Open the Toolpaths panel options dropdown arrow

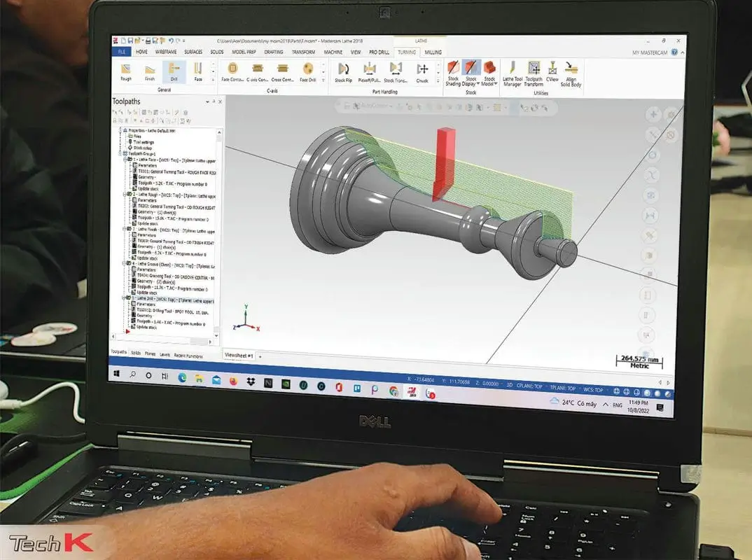click(207, 101)
